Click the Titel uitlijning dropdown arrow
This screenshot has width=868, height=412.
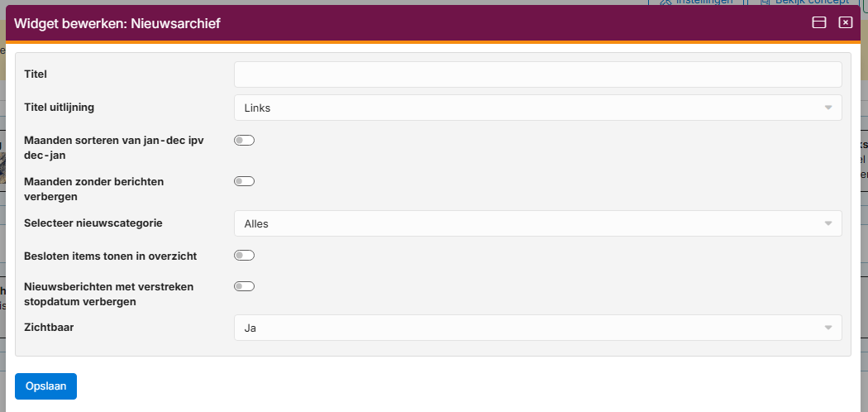coord(828,108)
